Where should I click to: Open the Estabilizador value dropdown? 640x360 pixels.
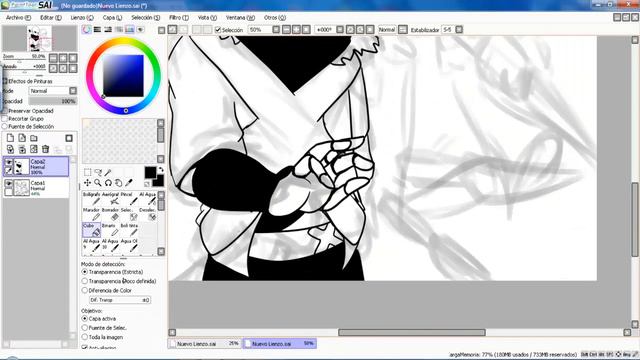(459, 30)
